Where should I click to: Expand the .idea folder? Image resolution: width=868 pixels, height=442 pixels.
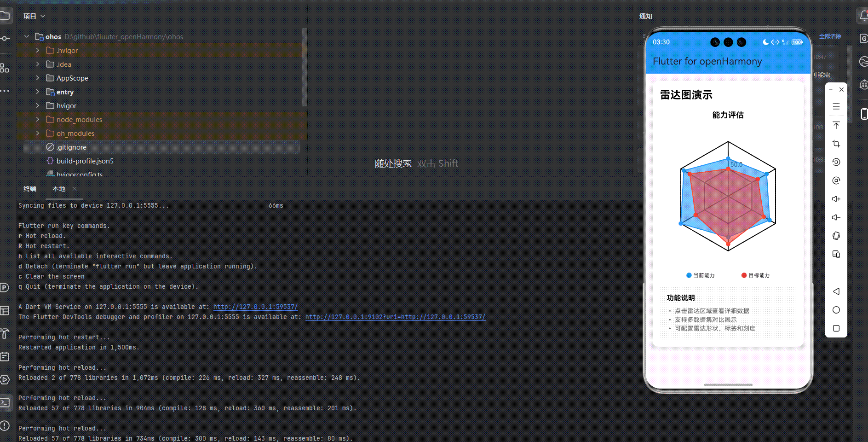tap(38, 64)
